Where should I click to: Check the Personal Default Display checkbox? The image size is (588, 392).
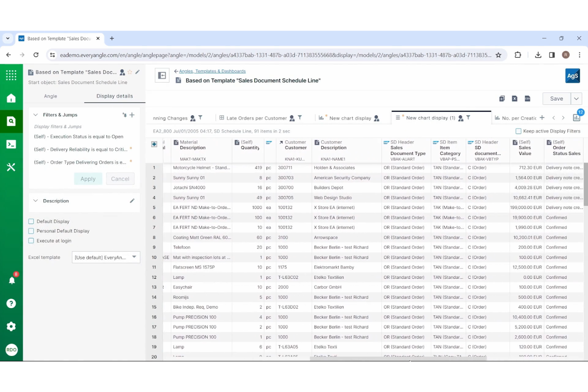(31, 231)
